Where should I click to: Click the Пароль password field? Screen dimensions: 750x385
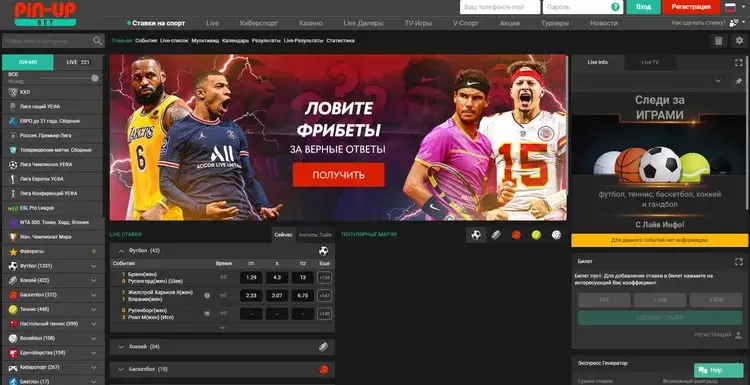pos(583,7)
